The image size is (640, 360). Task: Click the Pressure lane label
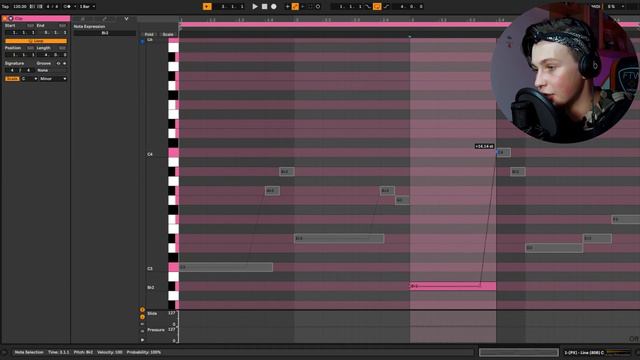coord(156,329)
